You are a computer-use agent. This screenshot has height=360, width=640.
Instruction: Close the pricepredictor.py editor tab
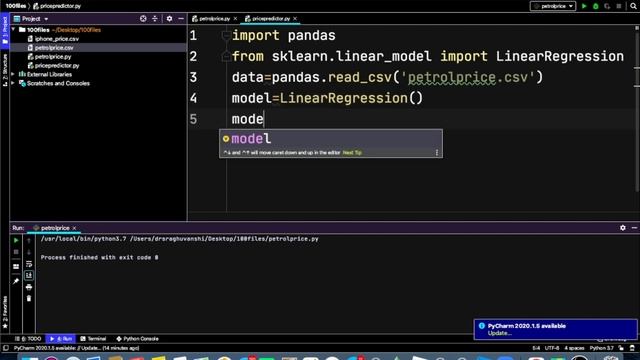pyautogui.click(x=295, y=19)
